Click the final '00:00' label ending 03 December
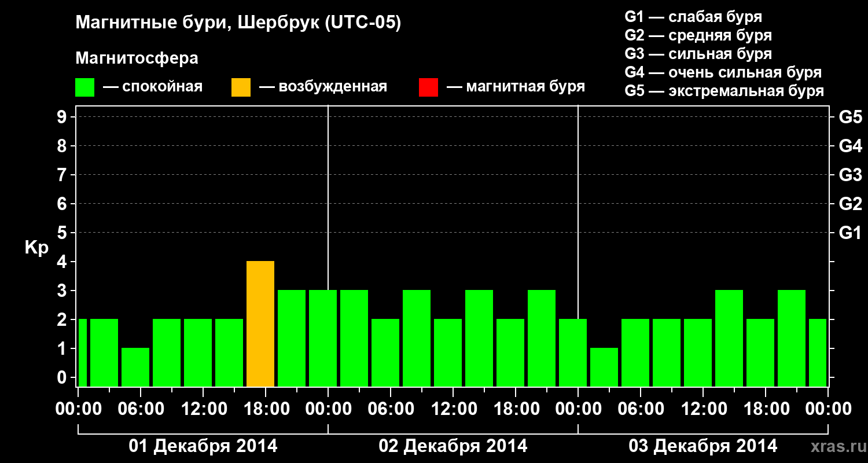868x463 pixels. (x=829, y=409)
